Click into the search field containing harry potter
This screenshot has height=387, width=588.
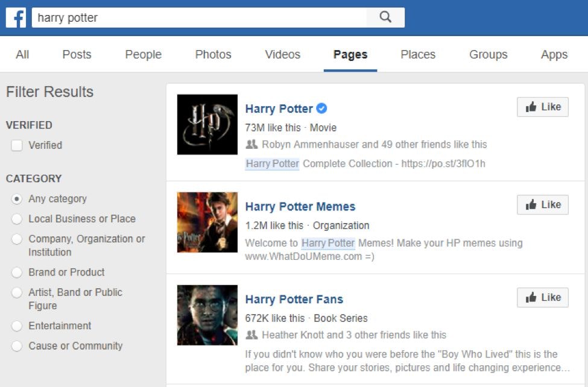199,17
